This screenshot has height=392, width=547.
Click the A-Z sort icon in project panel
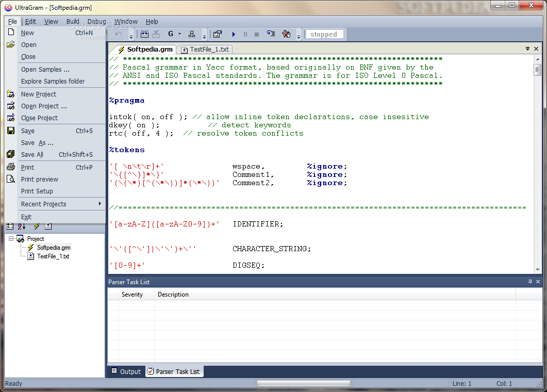22,226
